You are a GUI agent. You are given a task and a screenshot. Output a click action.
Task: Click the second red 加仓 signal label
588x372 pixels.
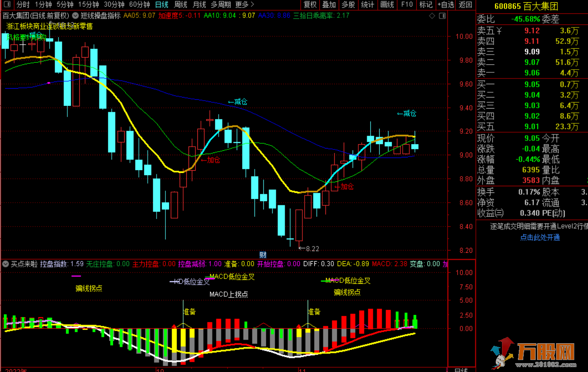(344, 186)
